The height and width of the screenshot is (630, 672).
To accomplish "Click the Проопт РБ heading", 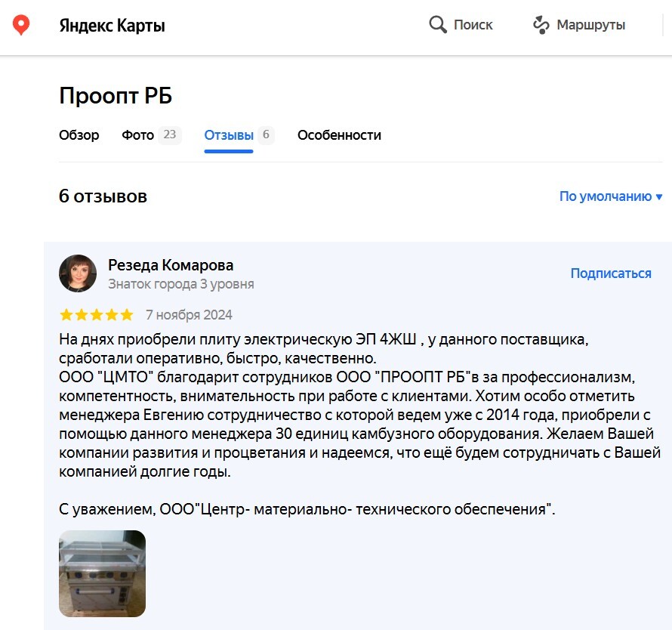I will point(116,96).
